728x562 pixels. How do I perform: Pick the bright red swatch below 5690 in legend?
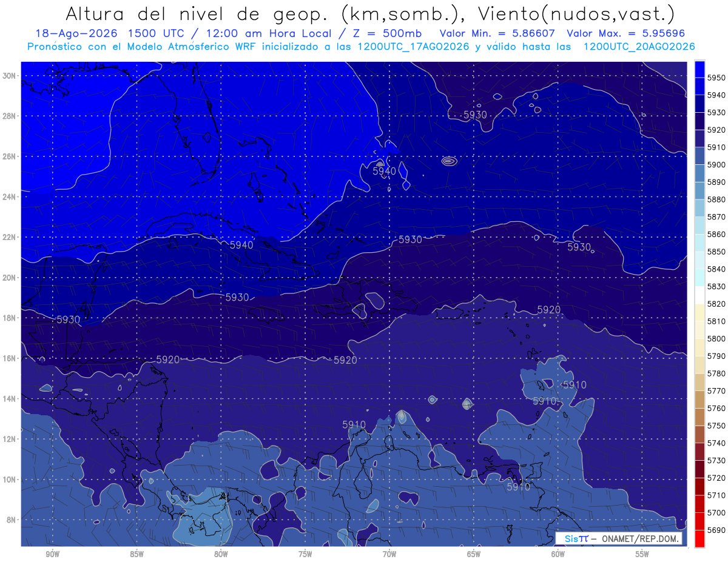pyautogui.click(x=699, y=538)
